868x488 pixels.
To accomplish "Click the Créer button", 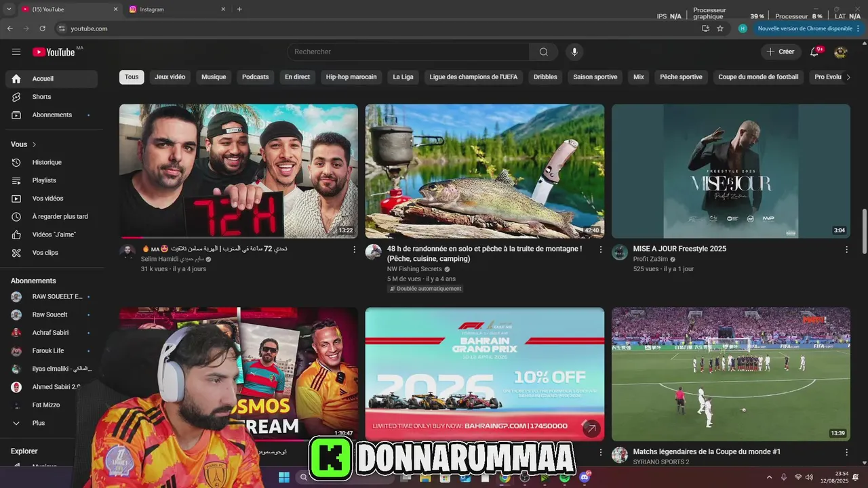I will point(780,52).
